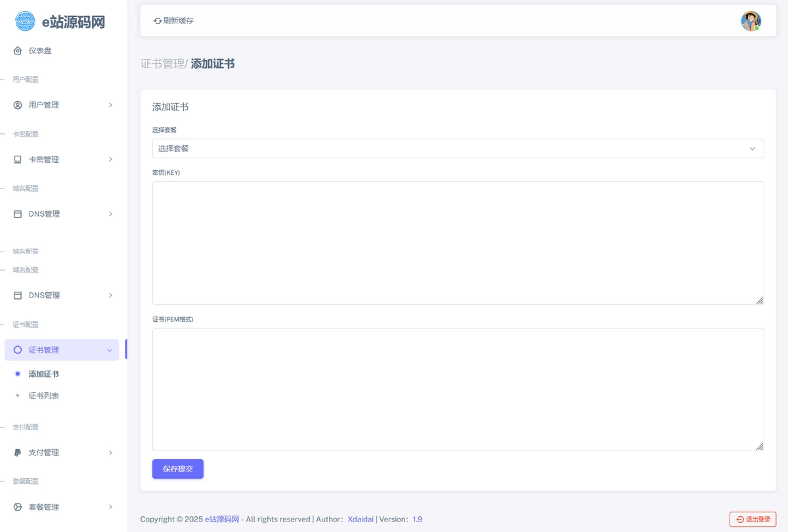
Task: Click the e站源码网 globe logo
Action: pyautogui.click(x=25, y=21)
